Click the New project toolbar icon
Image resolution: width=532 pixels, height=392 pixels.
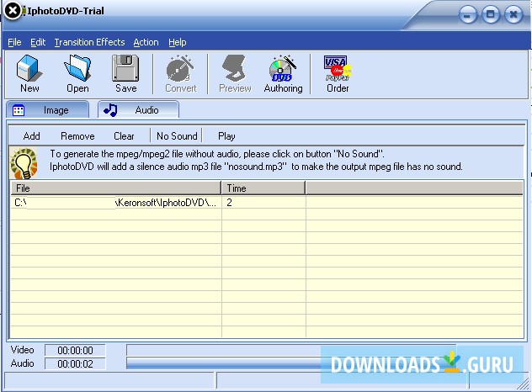[29, 73]
